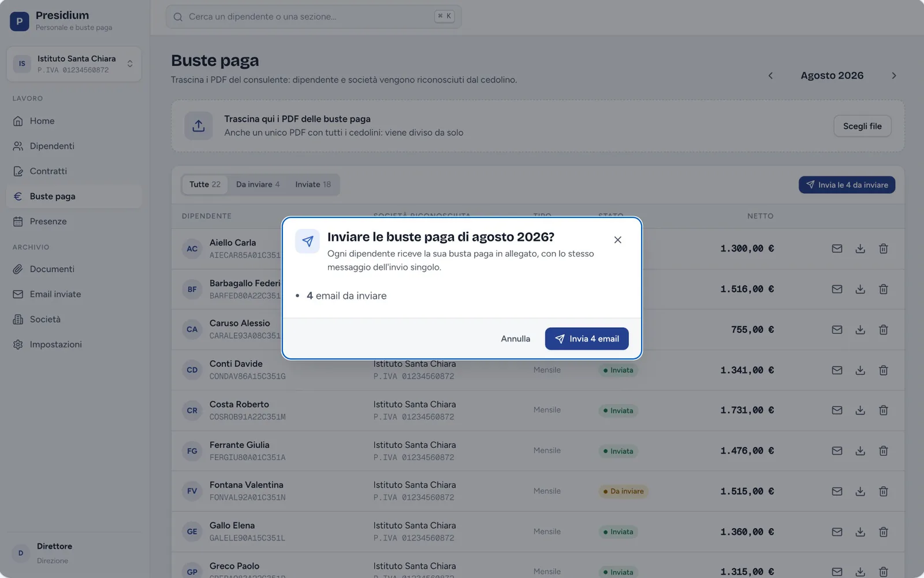Send email for Costa Roberto row
This screenshot has width=924, height=578.
pos(837,410)
